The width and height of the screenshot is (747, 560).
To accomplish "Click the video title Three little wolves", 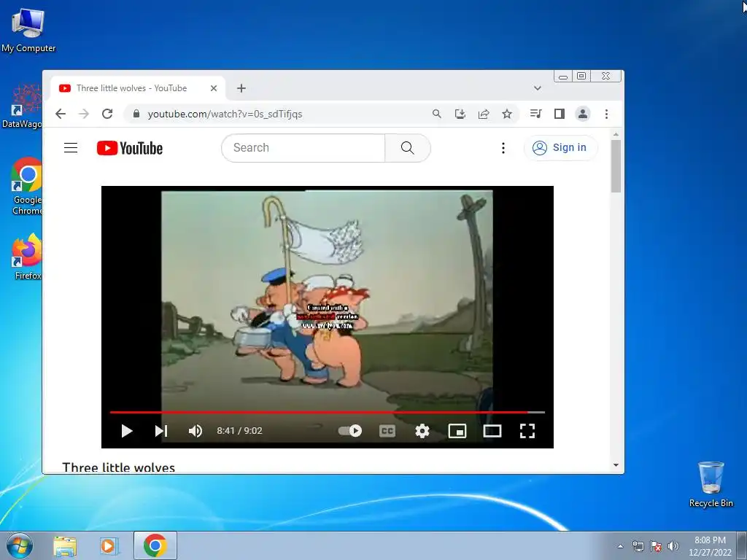I will coord(119,467).
